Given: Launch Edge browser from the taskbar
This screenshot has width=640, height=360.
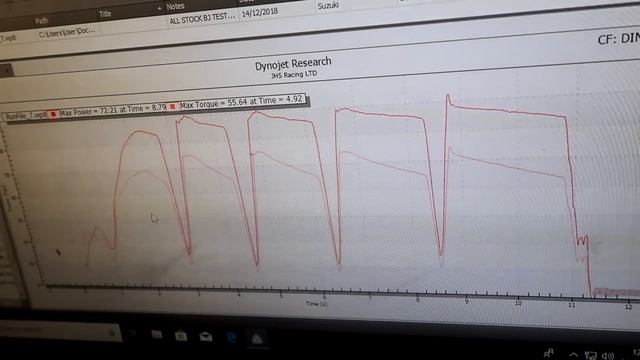Looking at the screenshot, I should click(x=231, y=337).
